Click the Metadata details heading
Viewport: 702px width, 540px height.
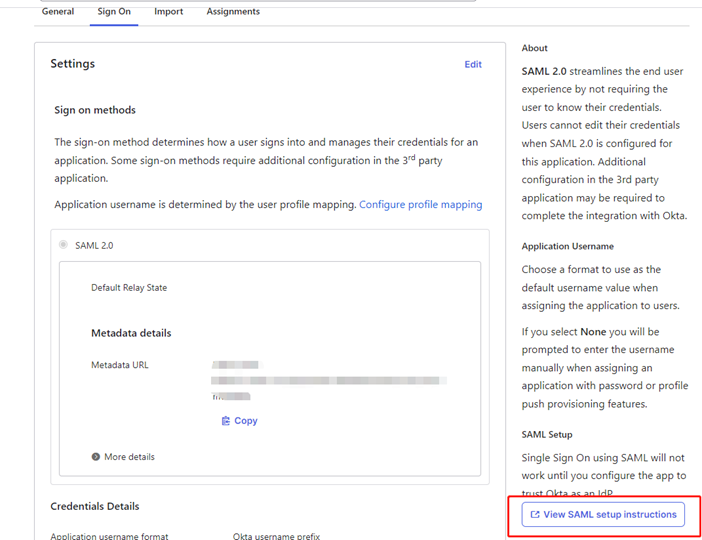[131, 333]
